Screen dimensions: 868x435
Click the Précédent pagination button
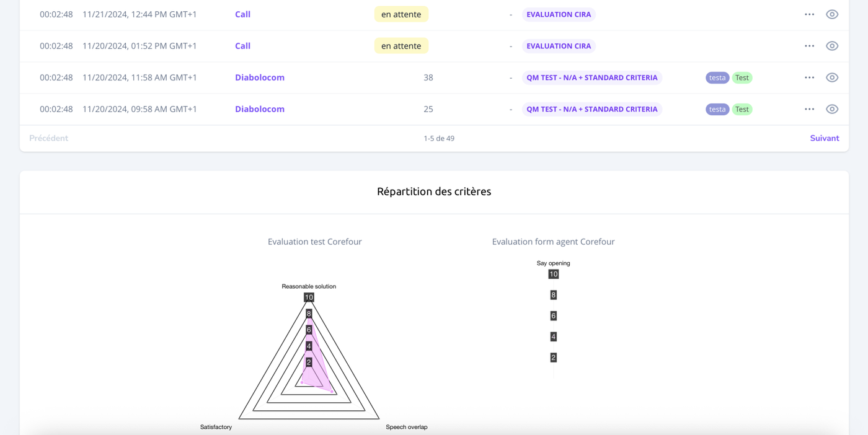coord(48,138)
